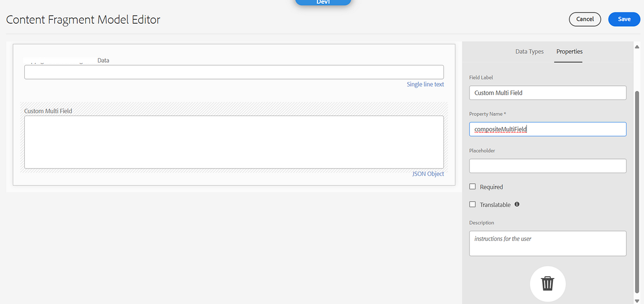The width and height of the screenshot is (644, 304).
Task: Enable the Required checkbox
Action: pyautogui.click(x=472, y=186)
